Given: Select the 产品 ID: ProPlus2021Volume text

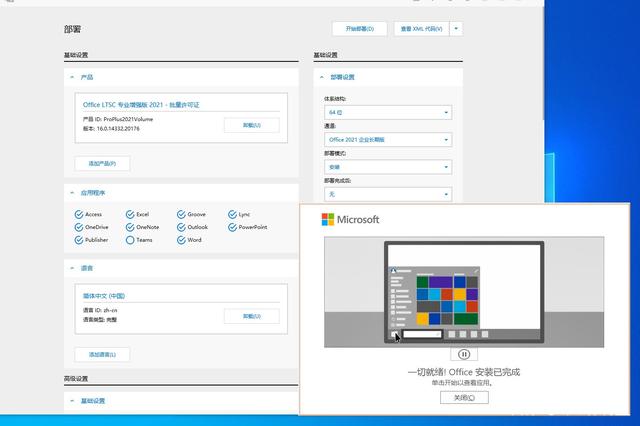Looking at the screenshot, I should point(118,119).
